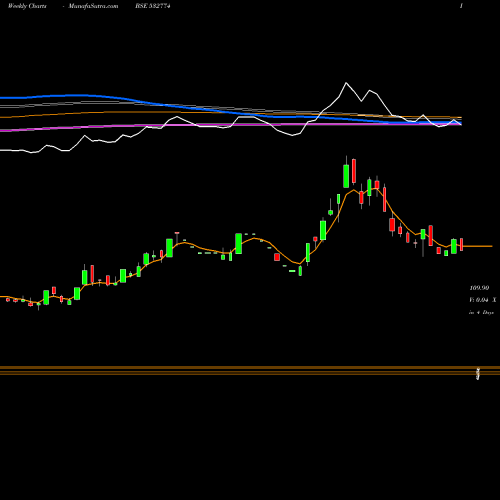Click the white line's highest peak point
The image size is (500, 500).
pos(346,83)
